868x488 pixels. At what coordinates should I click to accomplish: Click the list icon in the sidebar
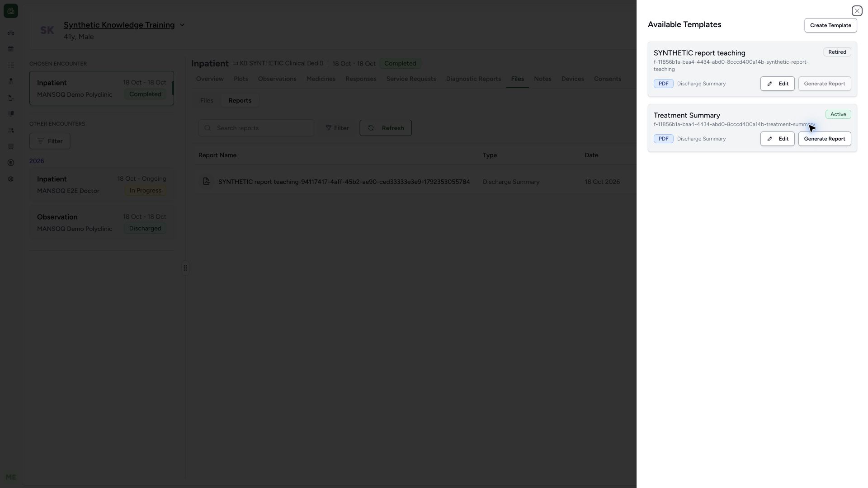11,65
